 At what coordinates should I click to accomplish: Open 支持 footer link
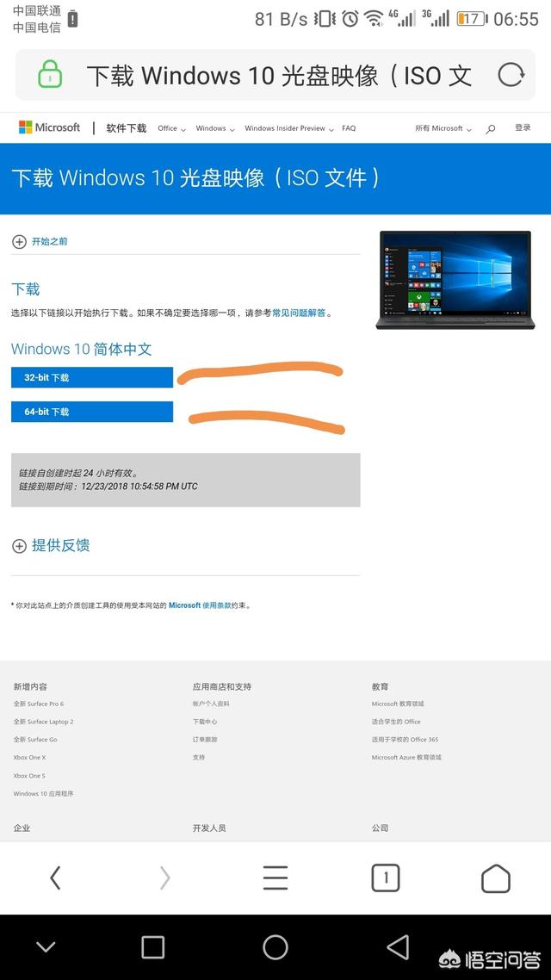click(x=199, y=758)
